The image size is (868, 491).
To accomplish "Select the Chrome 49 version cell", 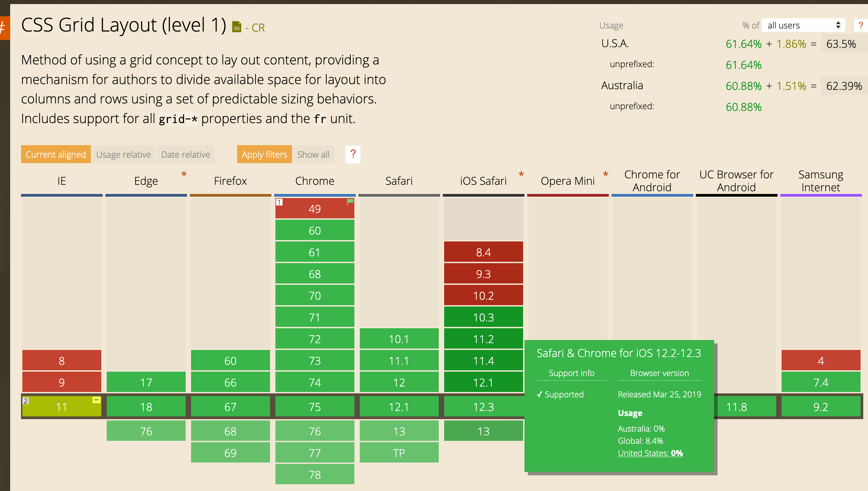I will 315,209.
